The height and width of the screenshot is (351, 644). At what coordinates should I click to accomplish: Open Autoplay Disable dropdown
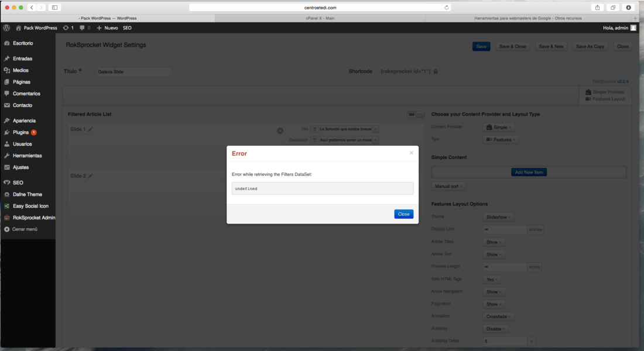click(496, 329)
